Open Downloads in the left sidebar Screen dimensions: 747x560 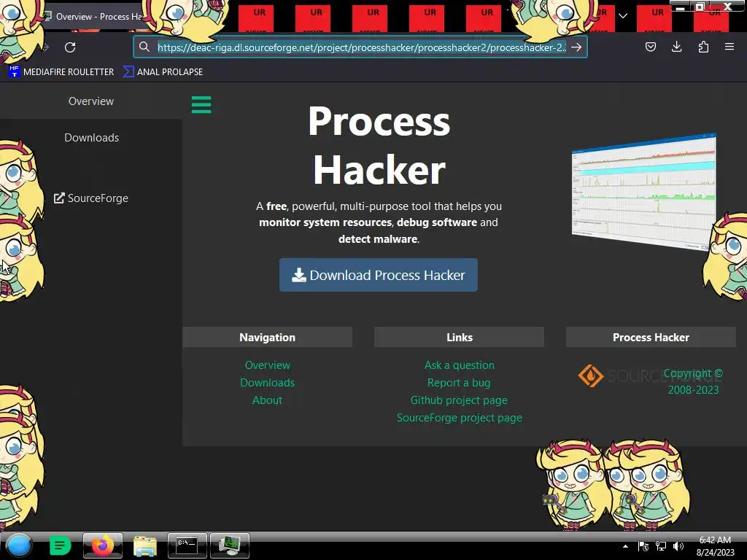[91, 138]
